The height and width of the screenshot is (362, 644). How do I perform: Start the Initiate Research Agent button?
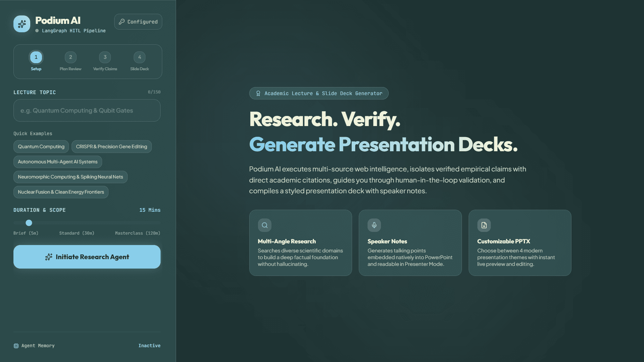pos(87,257)
